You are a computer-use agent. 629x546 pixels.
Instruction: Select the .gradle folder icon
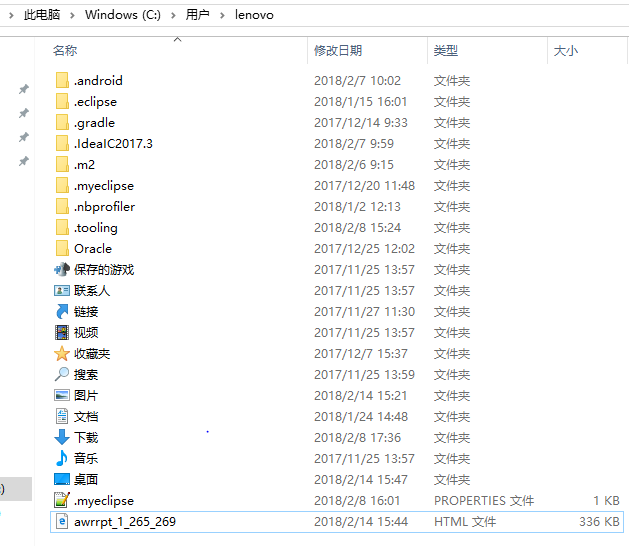point(62,122)
